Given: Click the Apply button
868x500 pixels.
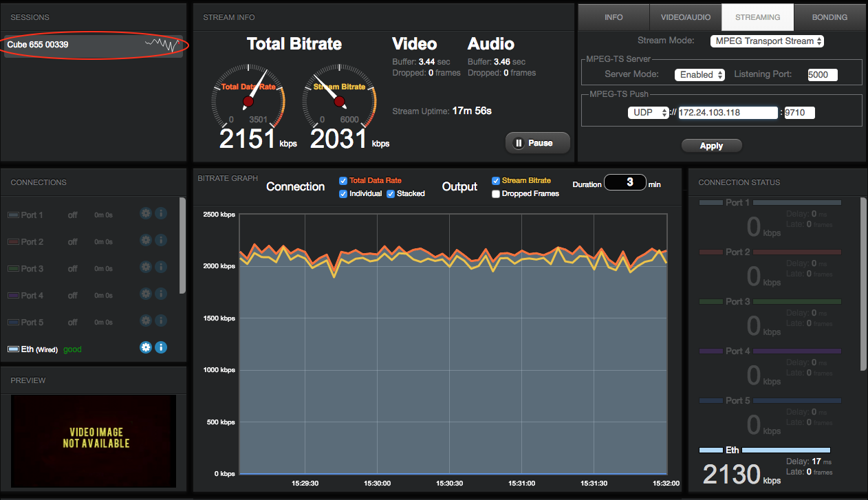Looking at the screenshot, I should (711, 146).
